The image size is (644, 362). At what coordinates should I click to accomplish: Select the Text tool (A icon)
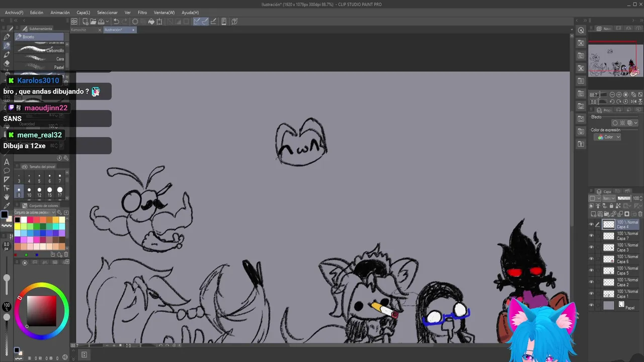coord(7,162)
